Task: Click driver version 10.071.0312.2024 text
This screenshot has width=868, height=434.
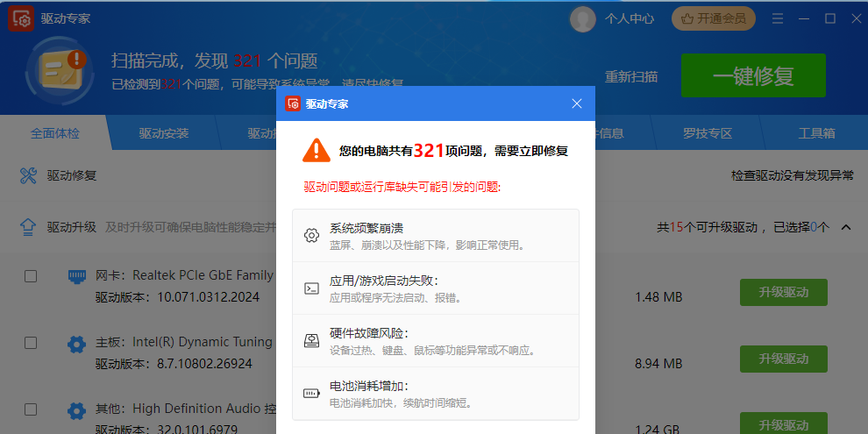Action: pyautogui.click(x=208, y=297)
